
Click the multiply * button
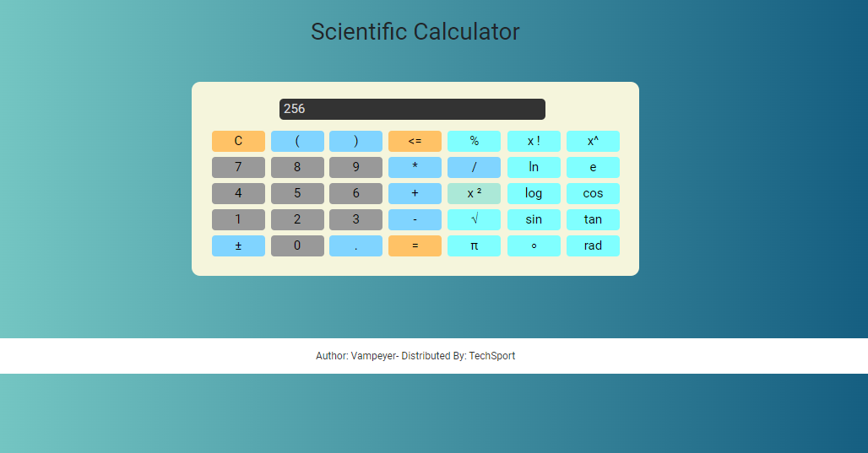[415, 168]
